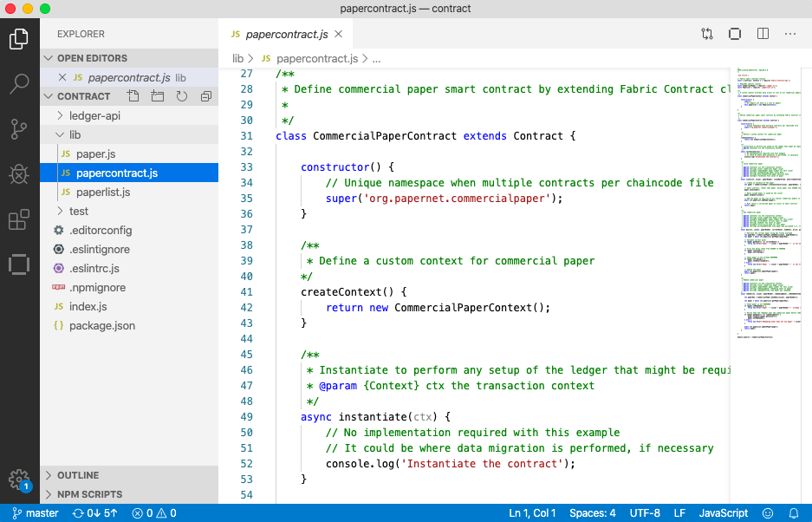812x522 pixels.
Task: Expand the test folder
Action: pyautogui.click(x=129, y=211)
